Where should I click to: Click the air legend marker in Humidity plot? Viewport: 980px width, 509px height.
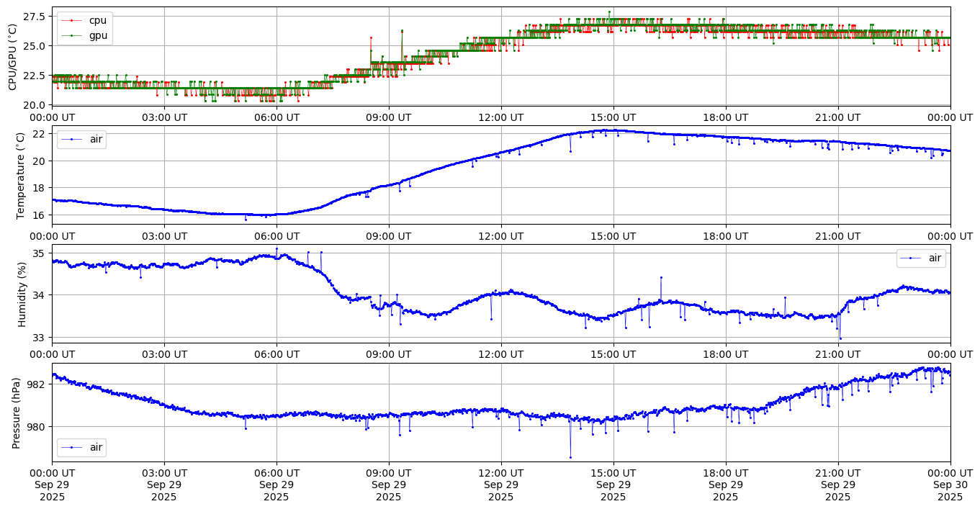(x=911, y=258)
